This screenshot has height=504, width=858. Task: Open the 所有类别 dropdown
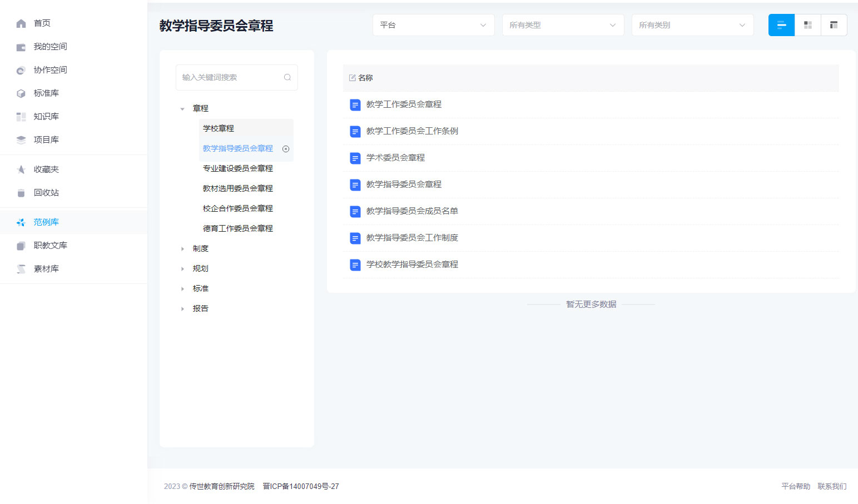coord(692,25)
